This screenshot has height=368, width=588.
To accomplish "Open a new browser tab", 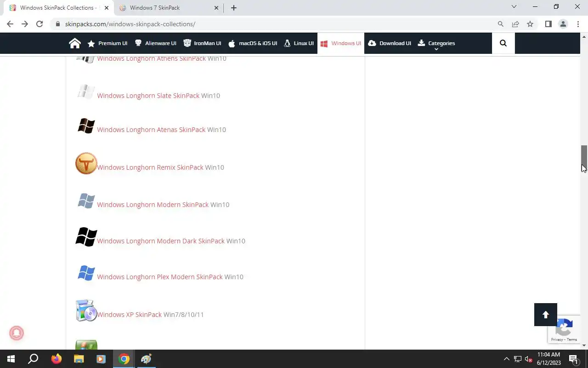I will tap(233, 8).
